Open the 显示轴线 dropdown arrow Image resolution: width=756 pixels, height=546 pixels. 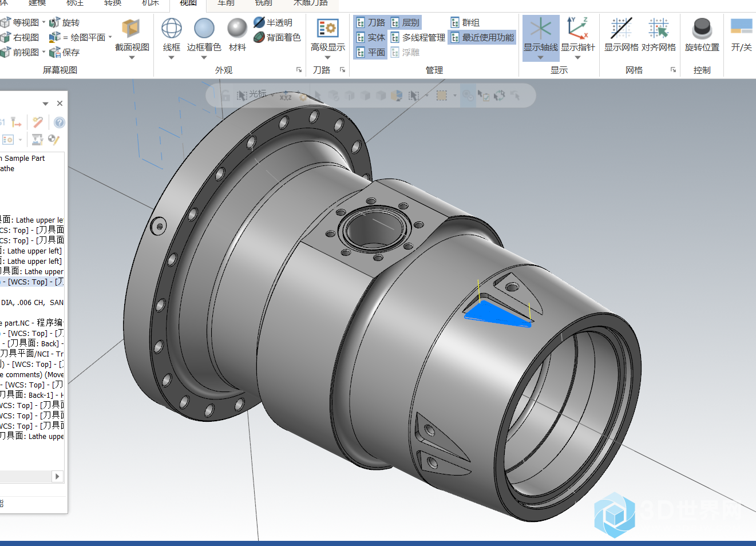(540, 57)
